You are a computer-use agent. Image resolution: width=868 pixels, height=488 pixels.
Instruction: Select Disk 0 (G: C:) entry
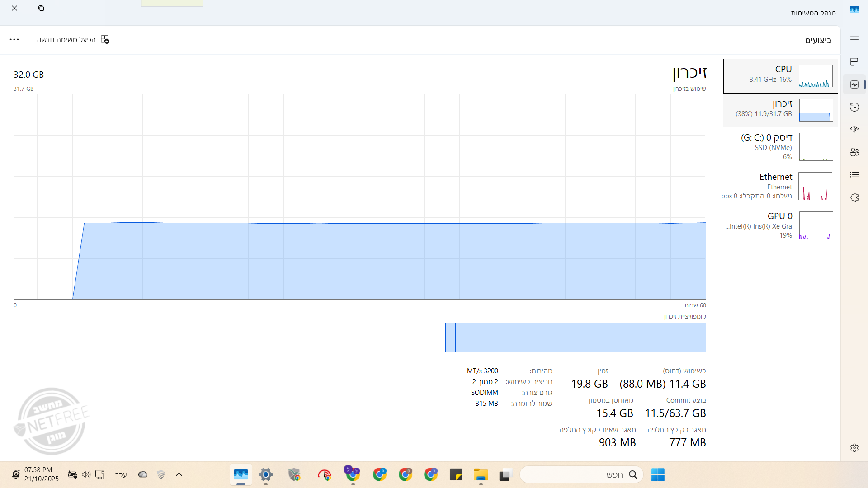pyautogui.click(x=780, y=147)
